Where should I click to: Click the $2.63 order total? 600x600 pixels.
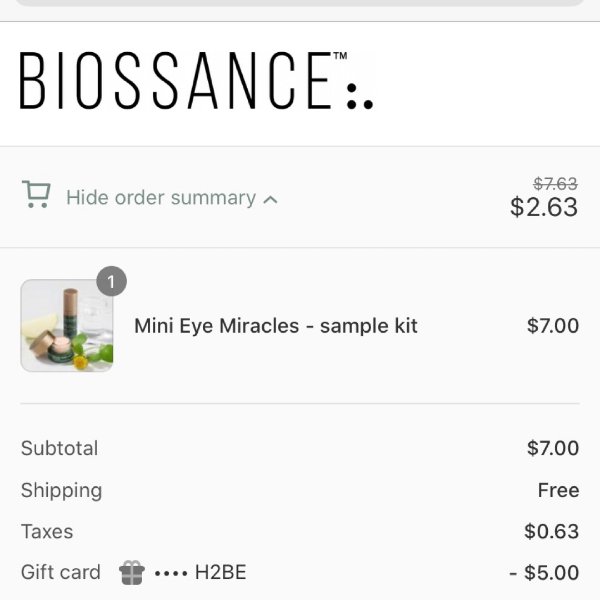544,207
